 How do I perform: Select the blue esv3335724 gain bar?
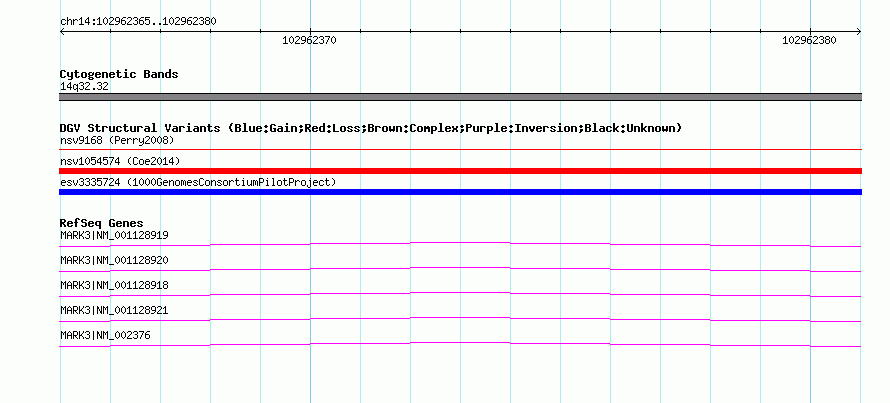click(x=460, y=192)
